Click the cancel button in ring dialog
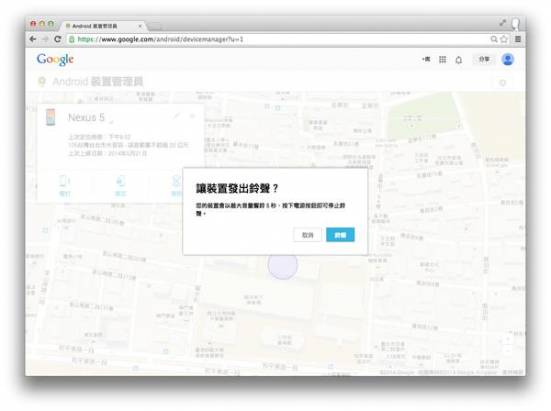 pos(307,235)
